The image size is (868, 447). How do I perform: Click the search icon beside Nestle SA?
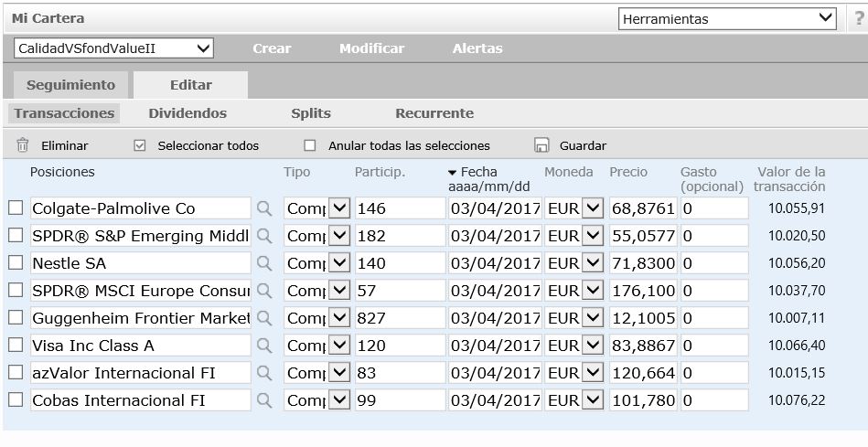264,263
